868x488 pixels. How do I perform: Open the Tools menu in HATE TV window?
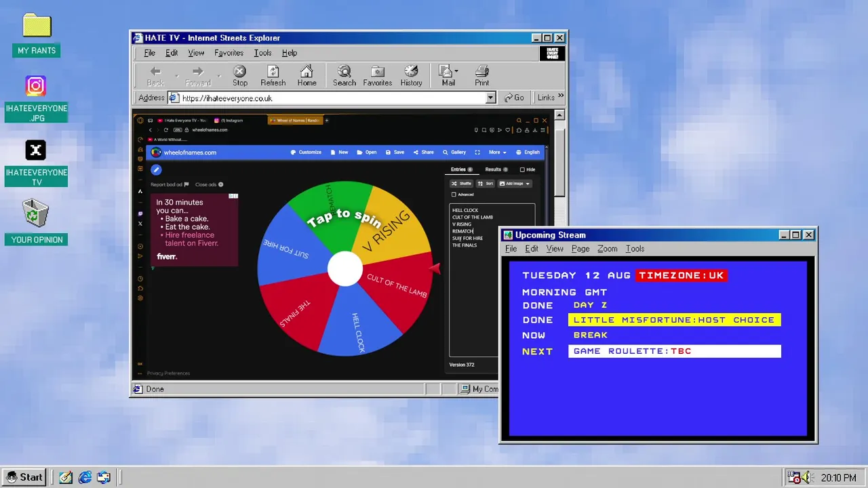pos(262,53)
